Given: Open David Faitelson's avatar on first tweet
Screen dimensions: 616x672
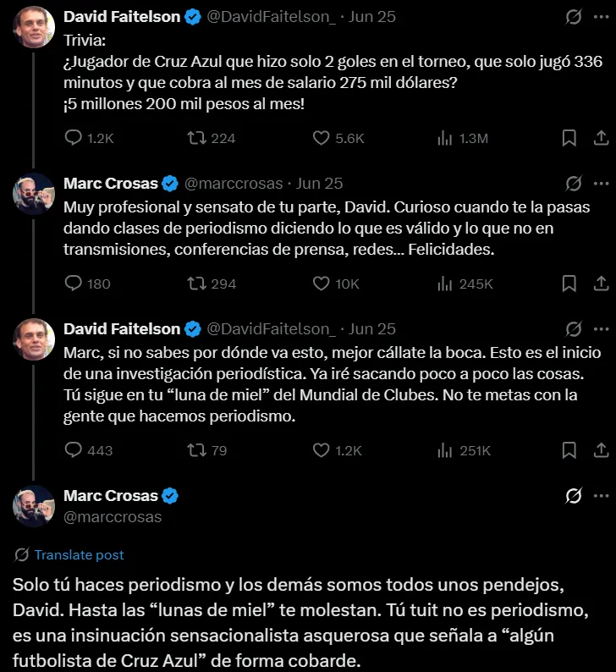Looking at the screenshot, I should click(34, 27).
